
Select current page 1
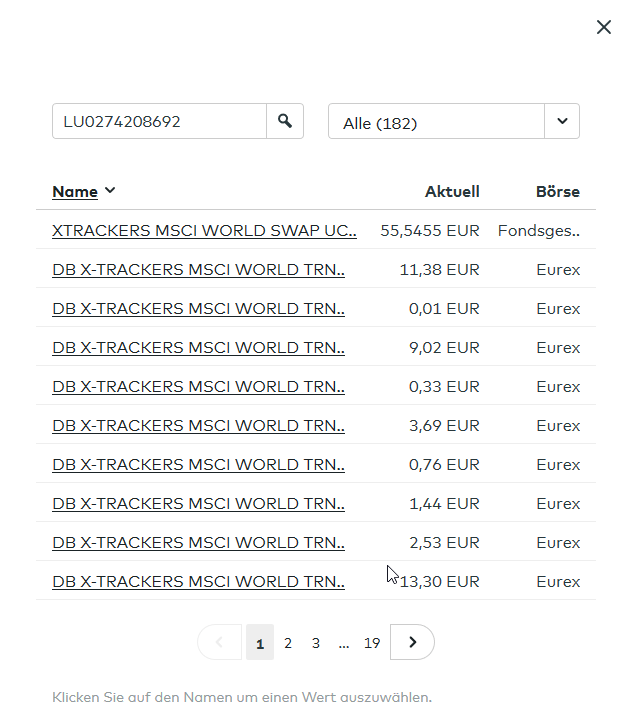click(260, 643)
